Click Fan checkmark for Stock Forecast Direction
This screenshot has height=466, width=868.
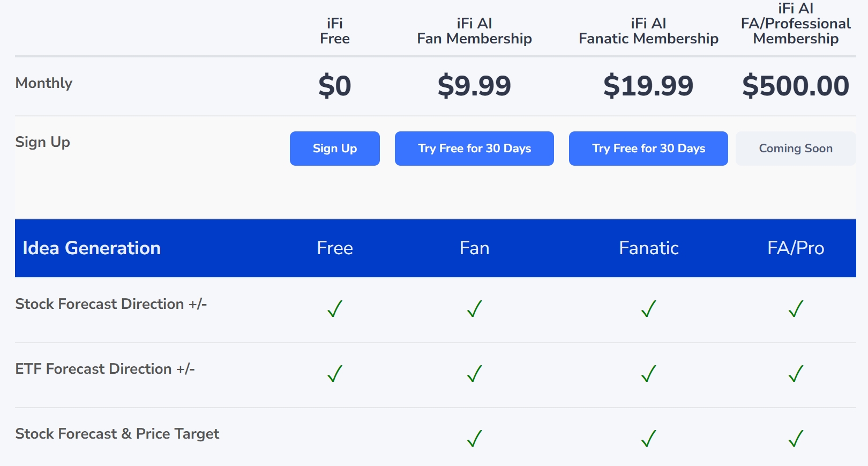tap(475, 309)
